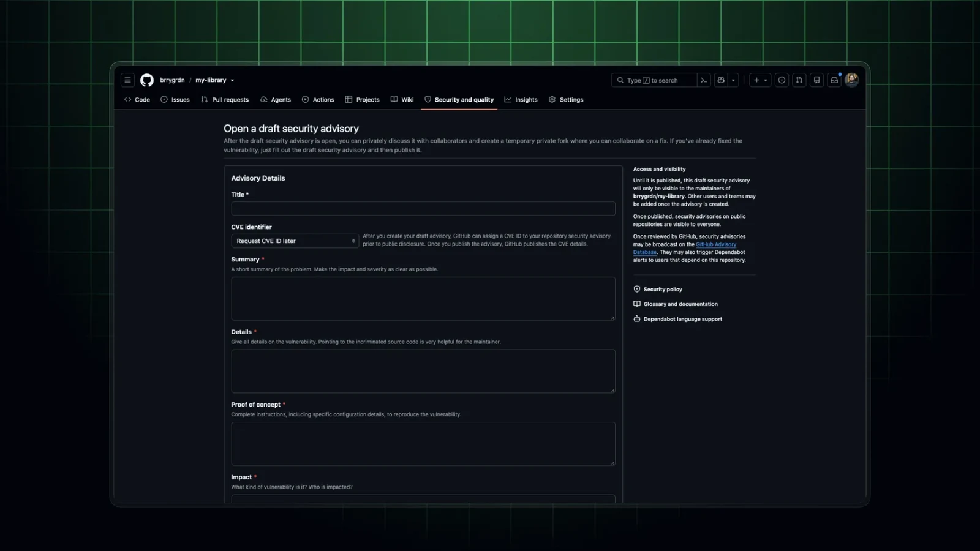The height and width of the screenshot is (551, 980).
Task: Switch to the Code tab
Action: [x=137, y=100]
